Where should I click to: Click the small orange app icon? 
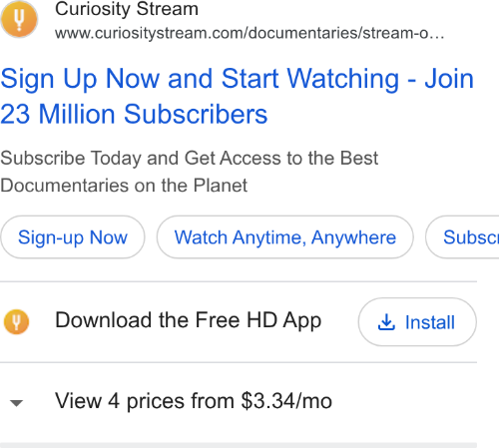click(x=16, y=321)
